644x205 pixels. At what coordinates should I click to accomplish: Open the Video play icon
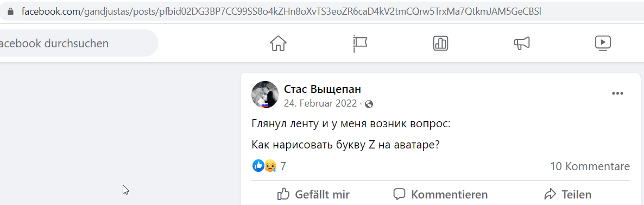click(x=603, y=43)
